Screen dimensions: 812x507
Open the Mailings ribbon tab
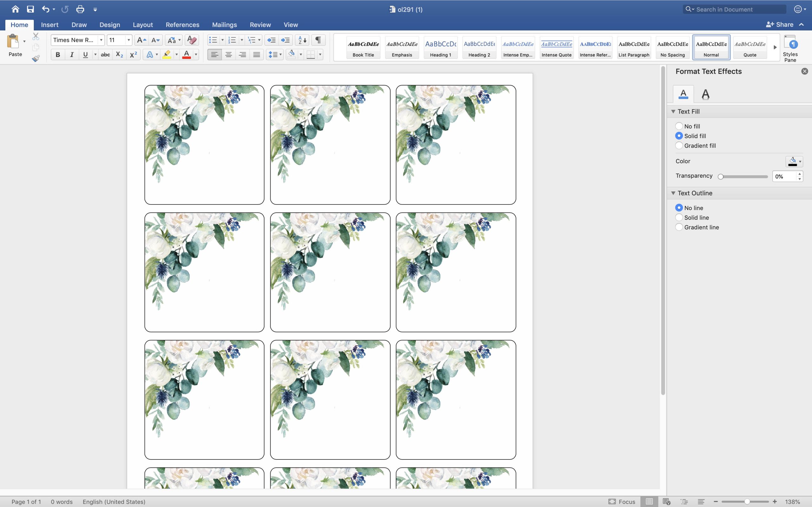click(x=224, y=25)
